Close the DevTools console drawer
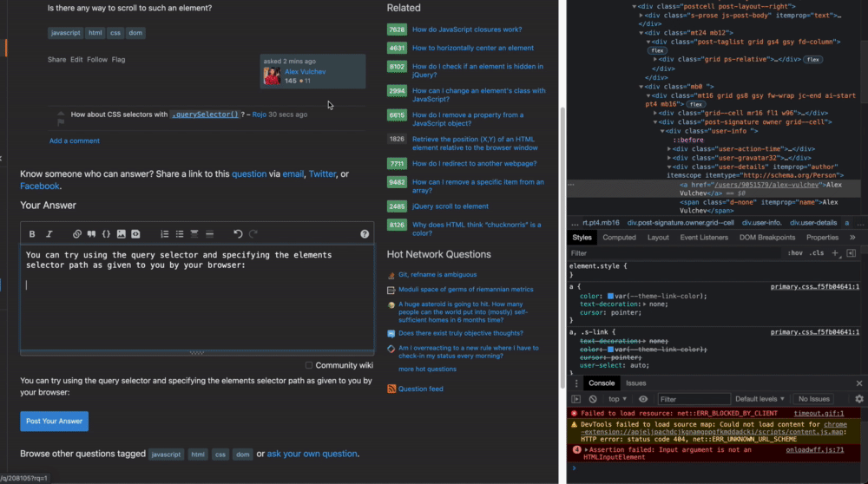This screenshot has width=868, height=484. tap(859, 383)
